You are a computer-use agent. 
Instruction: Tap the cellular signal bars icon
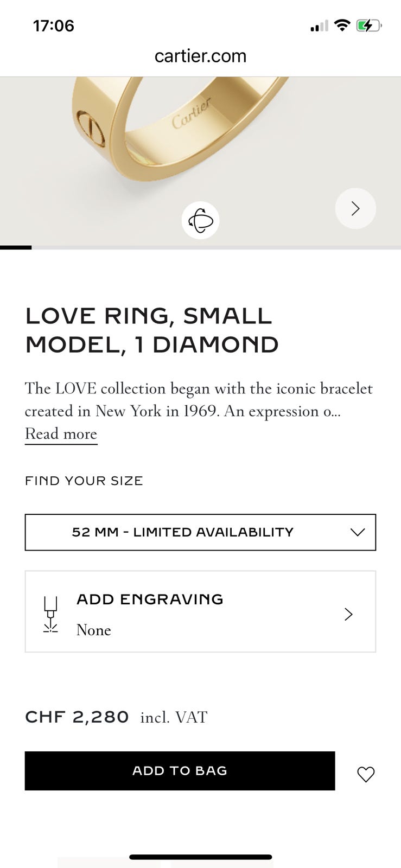319,26
